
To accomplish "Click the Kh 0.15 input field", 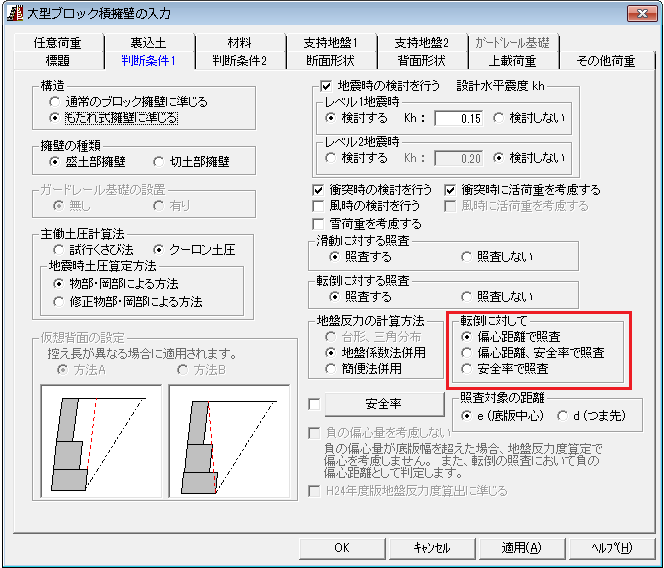I will [x=459, y=118].
